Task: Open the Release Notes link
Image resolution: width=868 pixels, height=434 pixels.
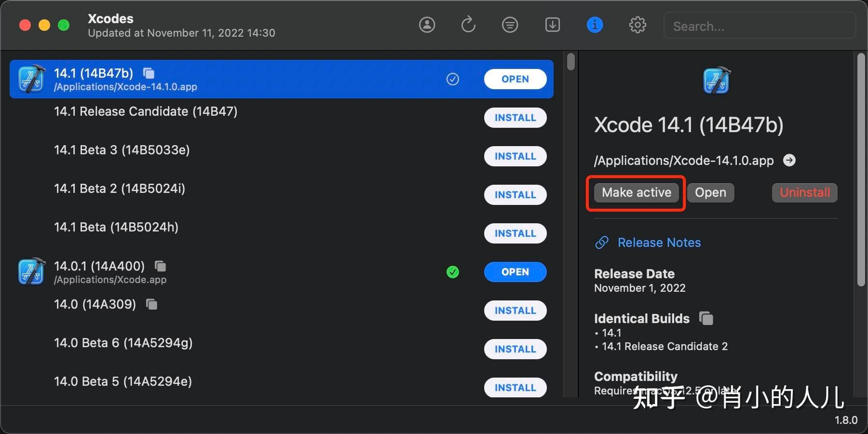Action: (659, 243)
